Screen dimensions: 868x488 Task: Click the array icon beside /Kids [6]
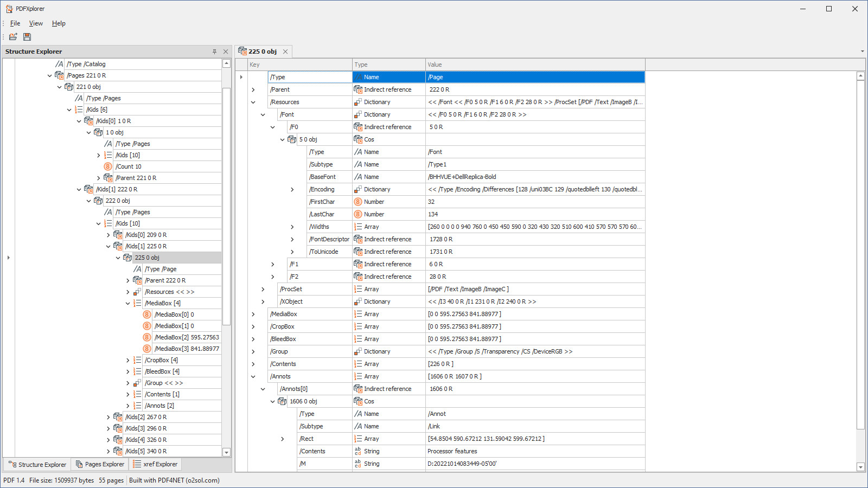click(x=79, y=110)
